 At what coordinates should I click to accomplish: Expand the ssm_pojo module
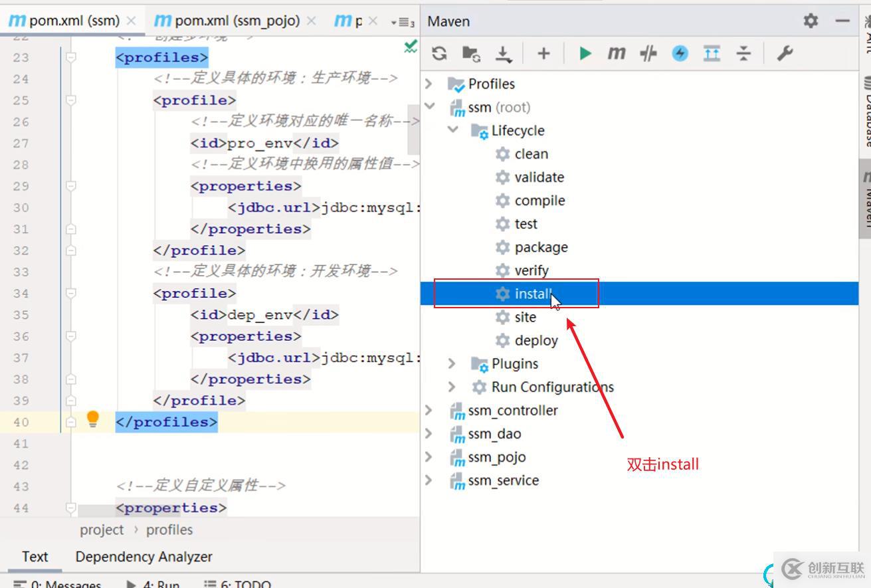coord(429,457)
